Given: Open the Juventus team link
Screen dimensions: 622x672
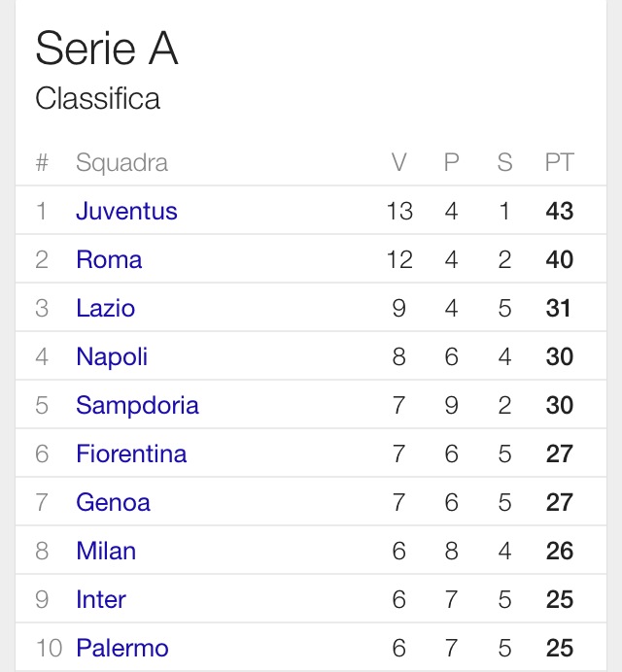Looking at the screenshot, I should (126, 211).
